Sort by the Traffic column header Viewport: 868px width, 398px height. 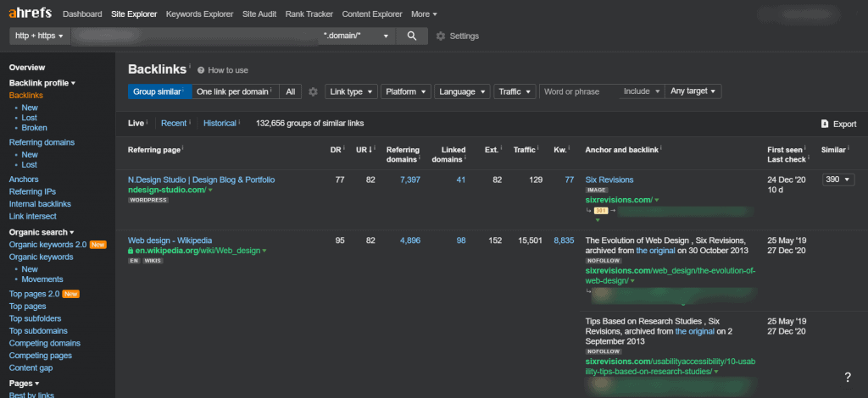click(x=524, y=149)
